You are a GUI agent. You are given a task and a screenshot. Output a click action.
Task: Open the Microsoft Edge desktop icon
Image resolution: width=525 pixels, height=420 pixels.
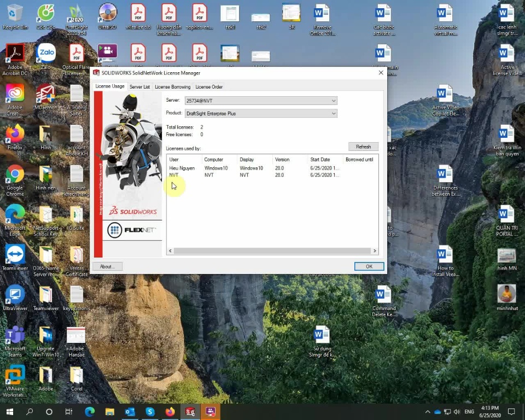point(15,220)
